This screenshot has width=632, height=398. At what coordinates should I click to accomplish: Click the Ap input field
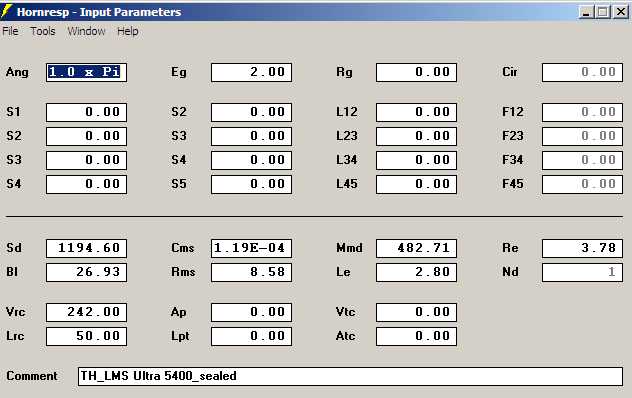click(251, 313)
